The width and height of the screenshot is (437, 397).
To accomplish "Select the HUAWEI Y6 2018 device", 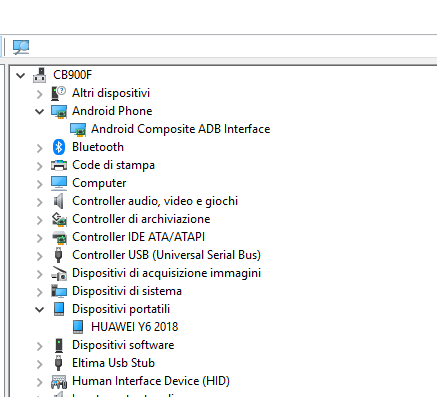I will pyautogui.click(x=134, y=327).
